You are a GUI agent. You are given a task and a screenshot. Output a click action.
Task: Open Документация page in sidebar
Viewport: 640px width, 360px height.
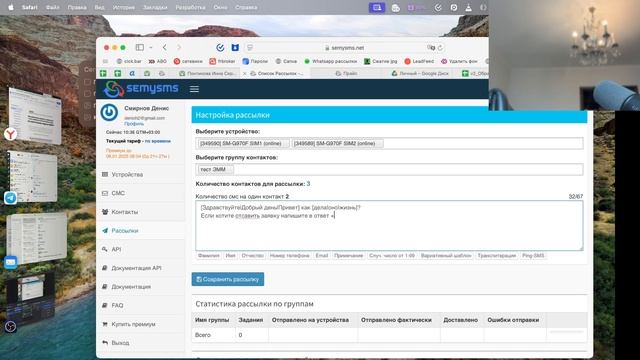131,287
